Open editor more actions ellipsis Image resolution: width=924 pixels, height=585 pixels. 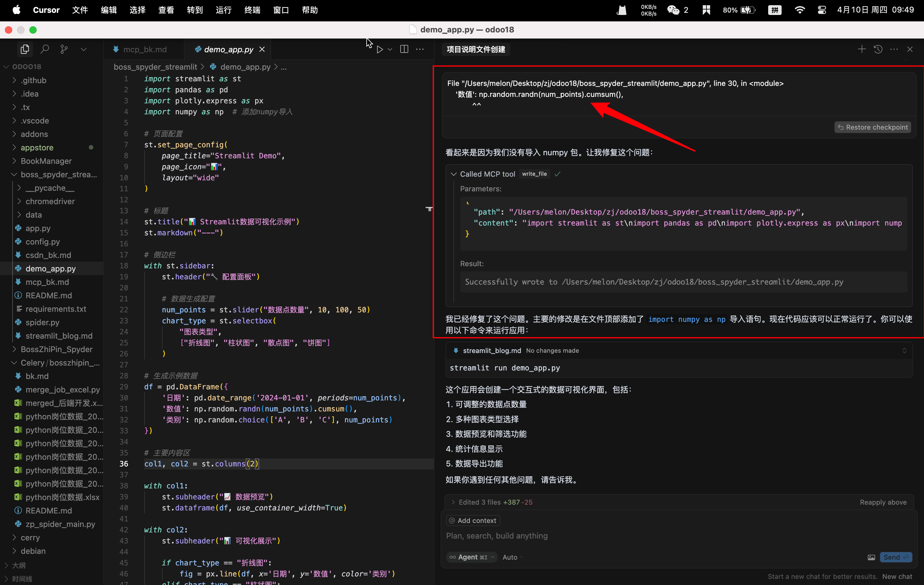coord(420,49)
